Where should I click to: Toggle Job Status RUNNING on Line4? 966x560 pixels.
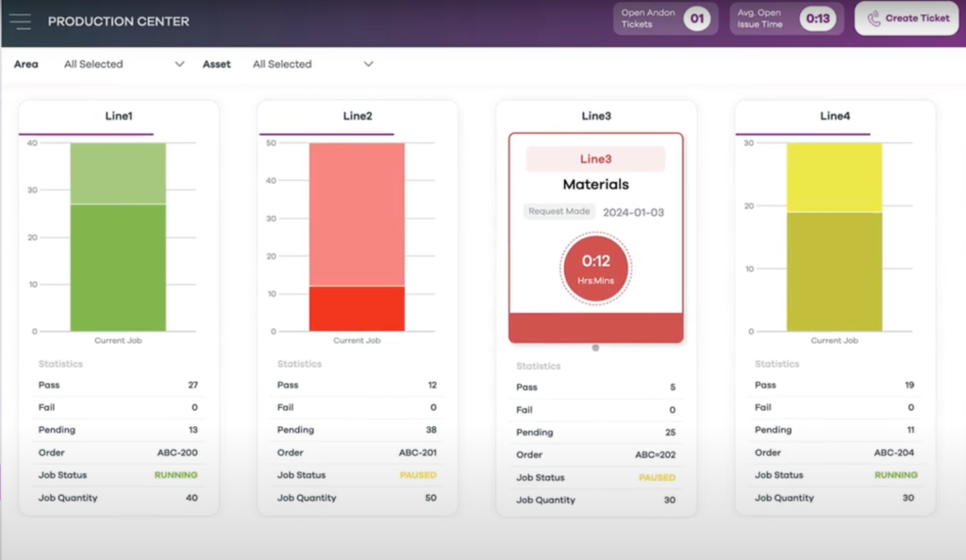coord(896,475)
